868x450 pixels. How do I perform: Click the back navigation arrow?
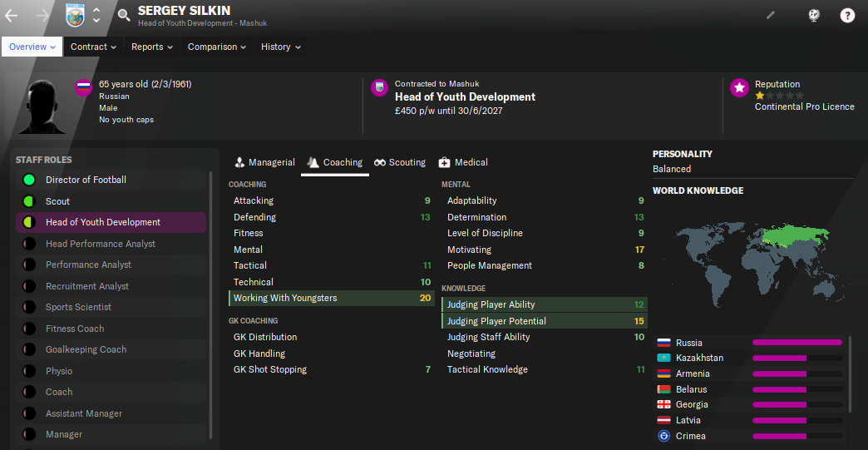point(11,16)
